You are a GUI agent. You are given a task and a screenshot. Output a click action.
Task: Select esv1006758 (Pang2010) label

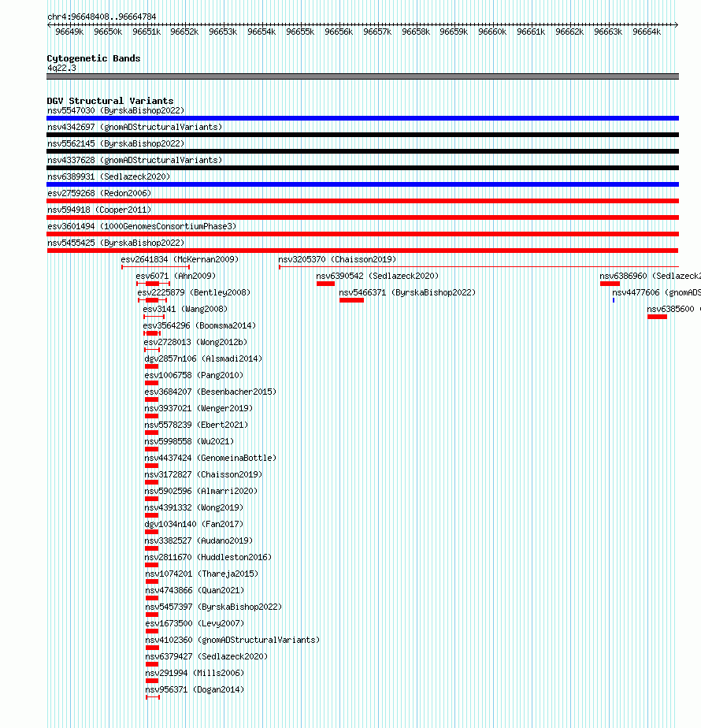194,375
